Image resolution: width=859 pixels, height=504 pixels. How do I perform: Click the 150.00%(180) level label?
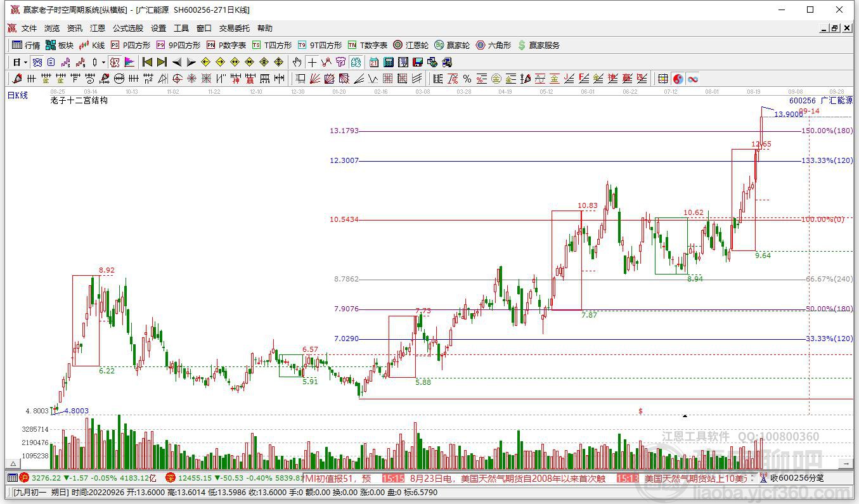827,131
